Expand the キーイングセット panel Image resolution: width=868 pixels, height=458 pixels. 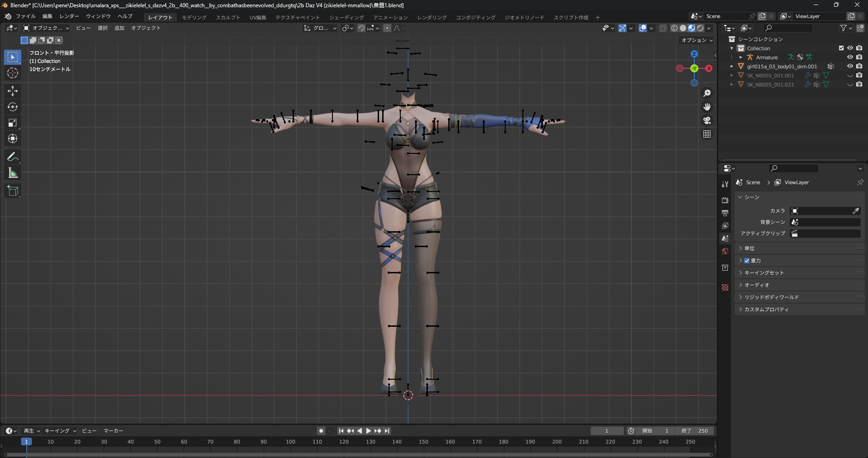click(799, 273)
